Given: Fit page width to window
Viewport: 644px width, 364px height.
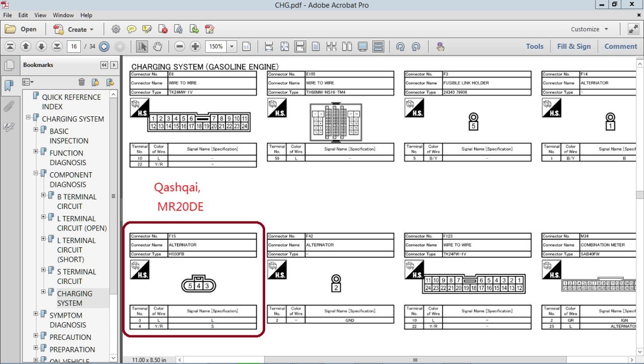Looking at the screenshot, I should [x=269, y=46].
